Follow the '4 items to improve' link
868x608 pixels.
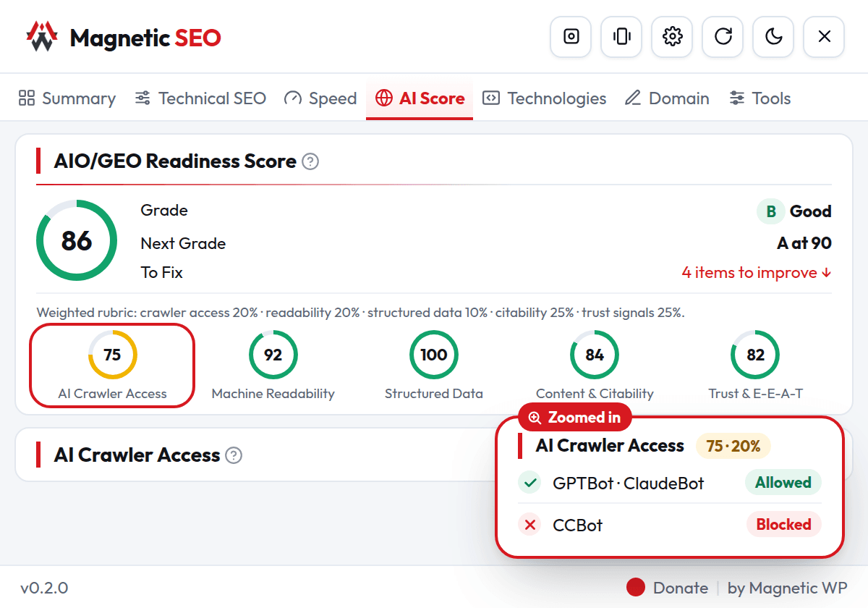point(757,273)
